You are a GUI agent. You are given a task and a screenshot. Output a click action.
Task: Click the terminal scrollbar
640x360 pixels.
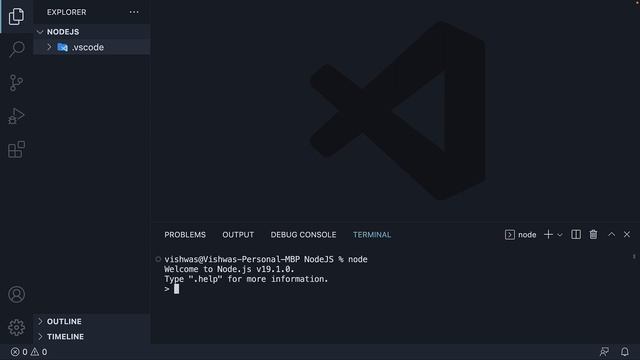pyautogui.click(x=634, y=257)
